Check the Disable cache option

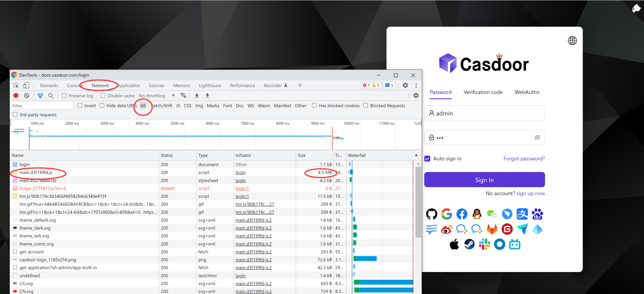click(103, 95)
